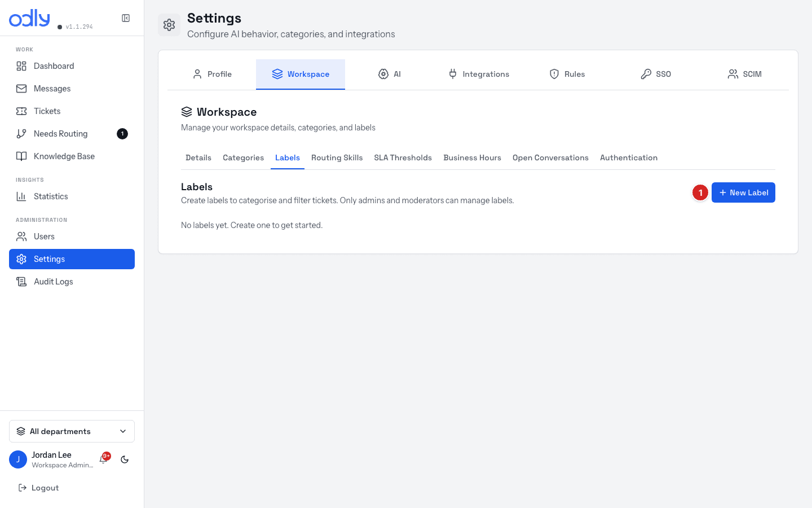Log out using the Logout button
The image size is (812, 508).
[x=38, y=488]
